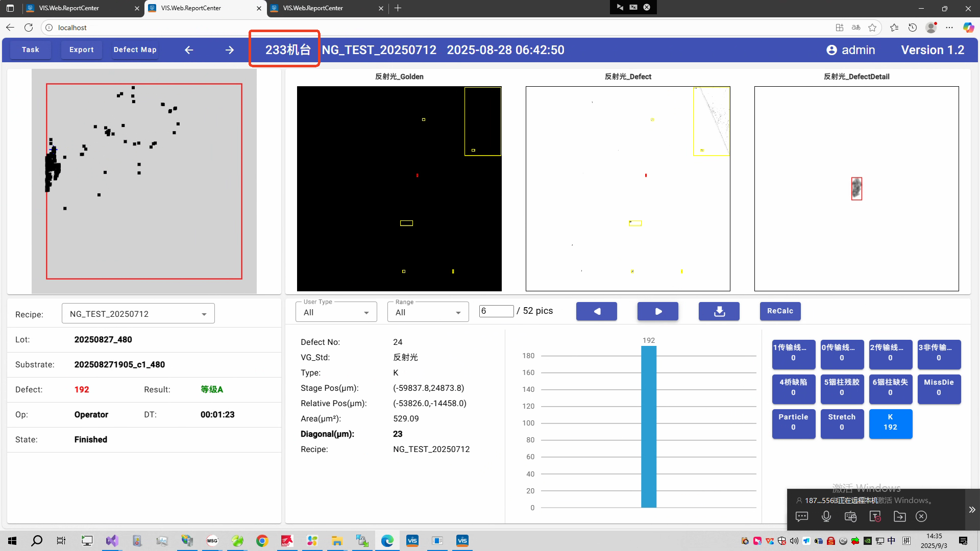Expand the remote session panel chevron
Screen dimensions: 980x551
coord(972,510)
